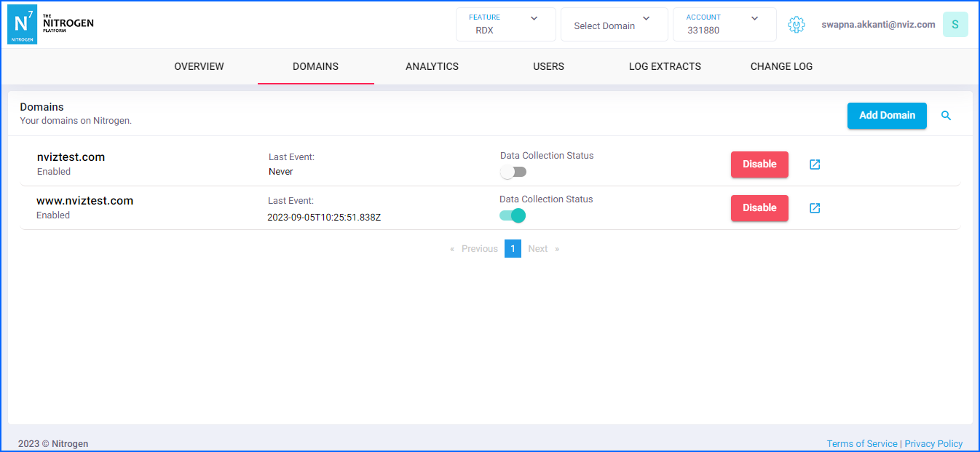Screen dimensions: 980x452
Task: Click the Add Domain button
Action: [x=886, y=116]
